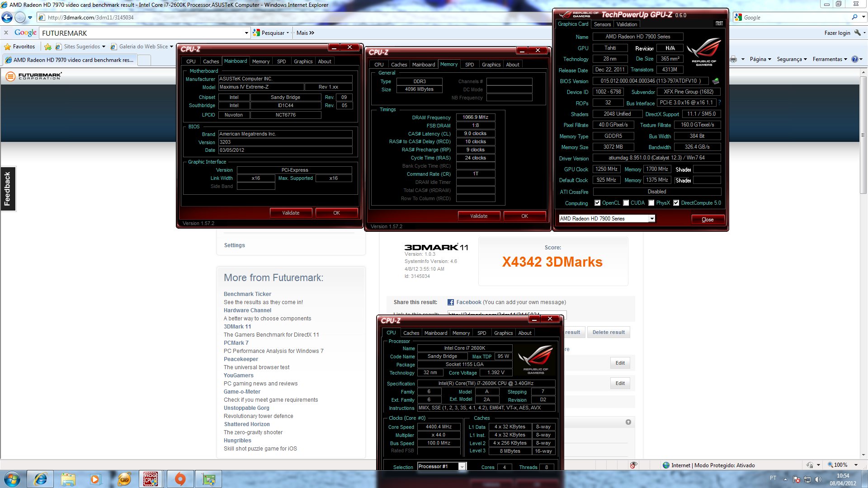Click the Google search magnifier icon
The image size is (868, 488).
pos(854,17)
